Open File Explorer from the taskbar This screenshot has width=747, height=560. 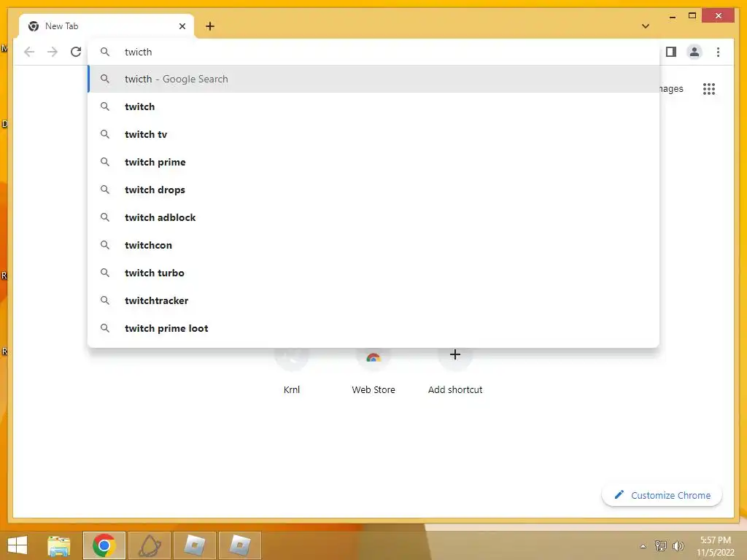click(x=59, y=545)
